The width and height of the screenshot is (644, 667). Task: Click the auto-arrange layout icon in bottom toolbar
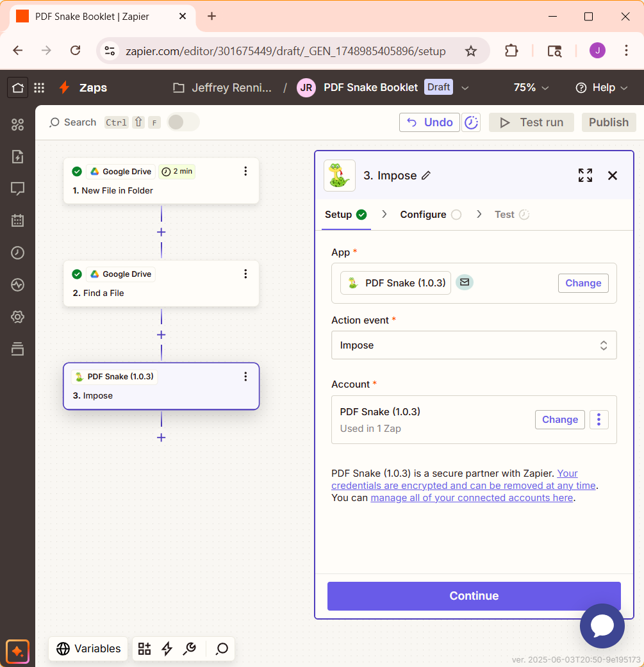[x=144, y=648]
